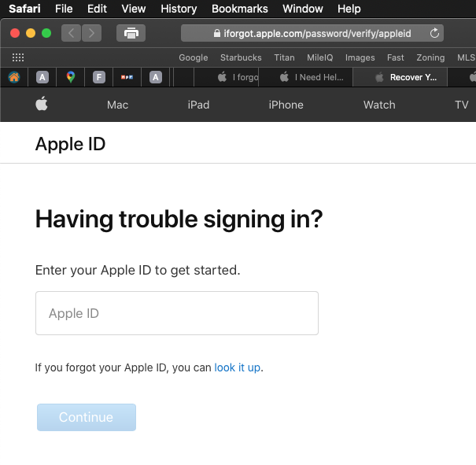Reload the page with the refresh icon

(x=434, y=33)
